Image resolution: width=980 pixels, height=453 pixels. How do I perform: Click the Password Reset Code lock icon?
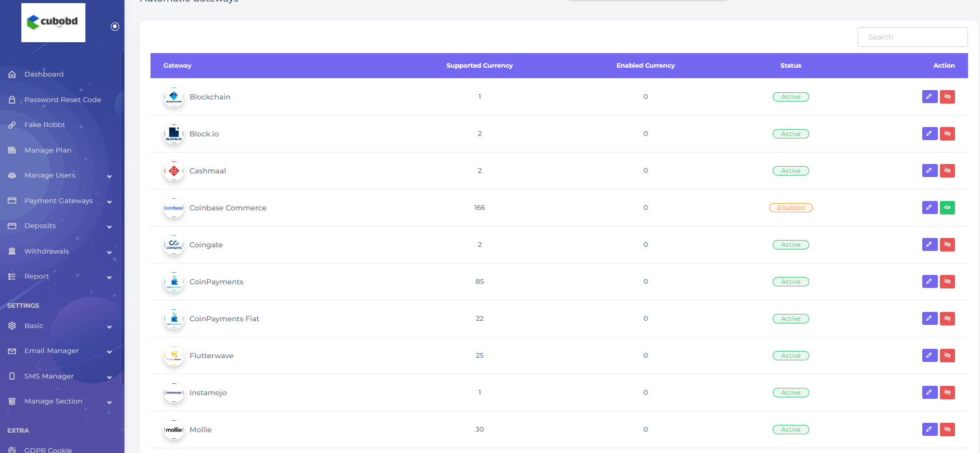[x=12, y=100]
